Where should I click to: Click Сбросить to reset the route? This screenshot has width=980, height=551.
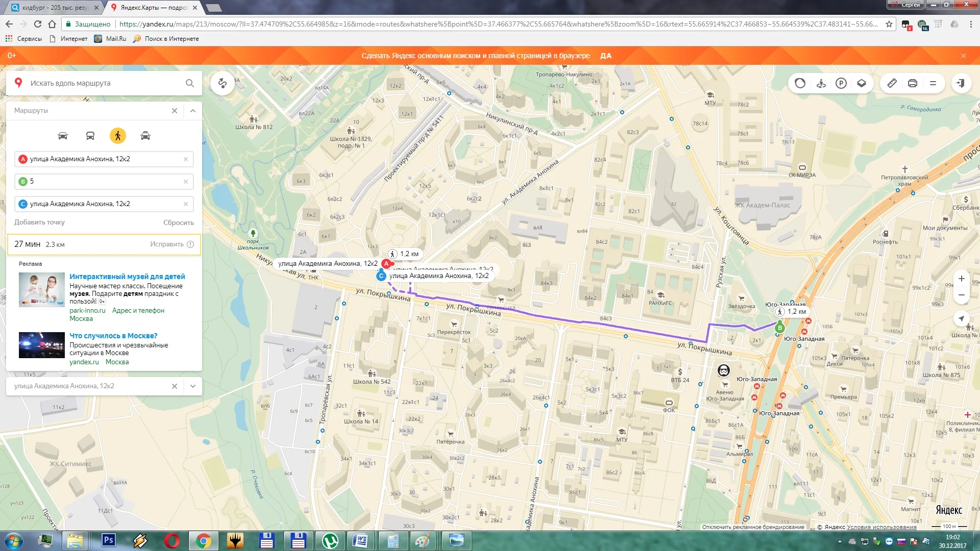pyautogui.click(x=178, y=222)
